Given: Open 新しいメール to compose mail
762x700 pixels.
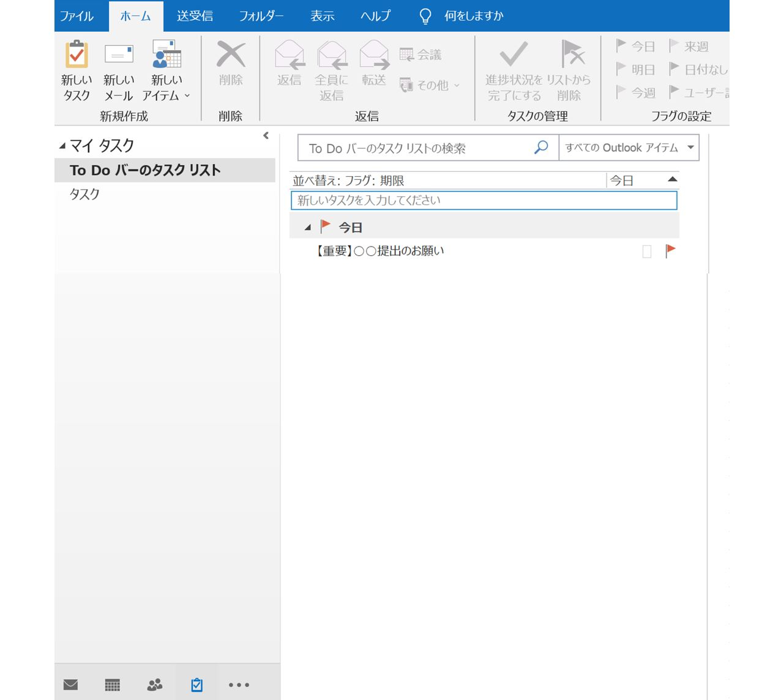Looking at the screenshot, I should coord(118,69).
